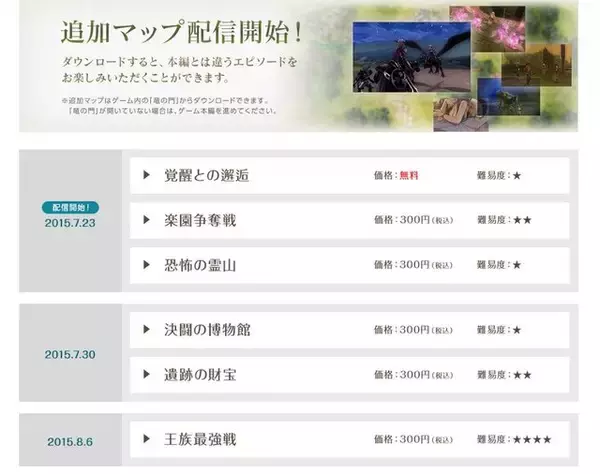Open the 覚醒との邂逅 map title
The height and width of the screenshot is (474, 600).
[207, 176]
